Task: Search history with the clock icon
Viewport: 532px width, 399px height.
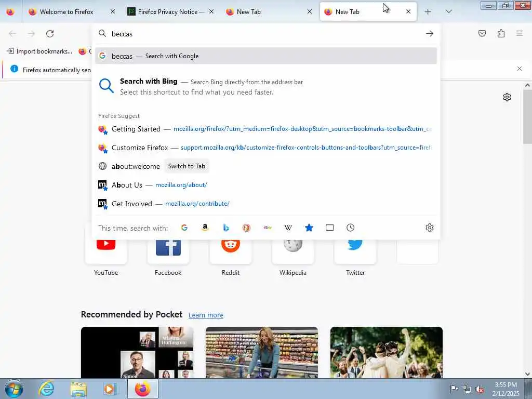Action: point(351,228)
